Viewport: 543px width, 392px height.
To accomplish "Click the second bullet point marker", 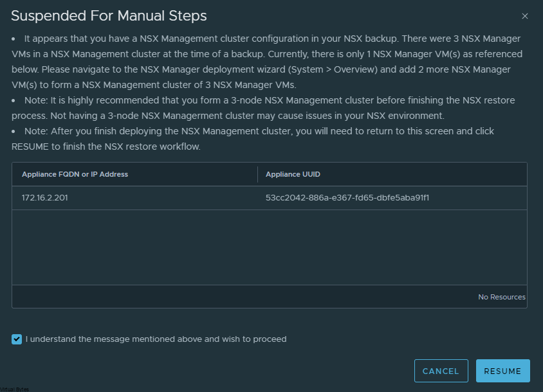I will pos(14,101).
